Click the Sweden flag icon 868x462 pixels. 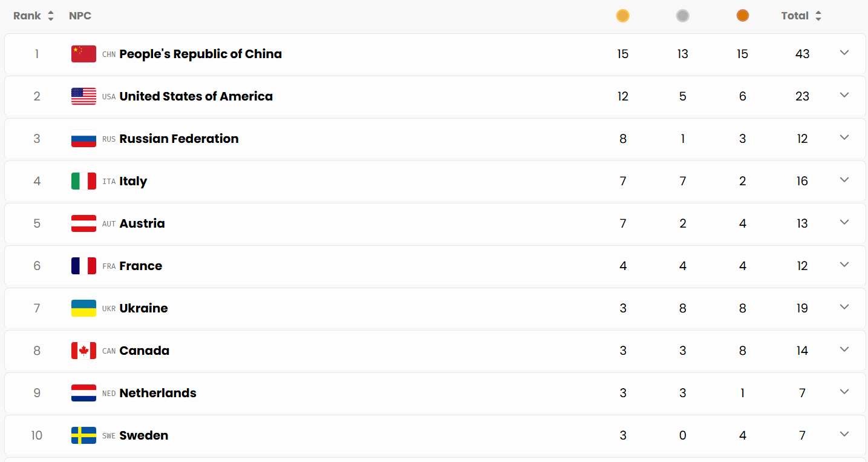click(83, 435)
